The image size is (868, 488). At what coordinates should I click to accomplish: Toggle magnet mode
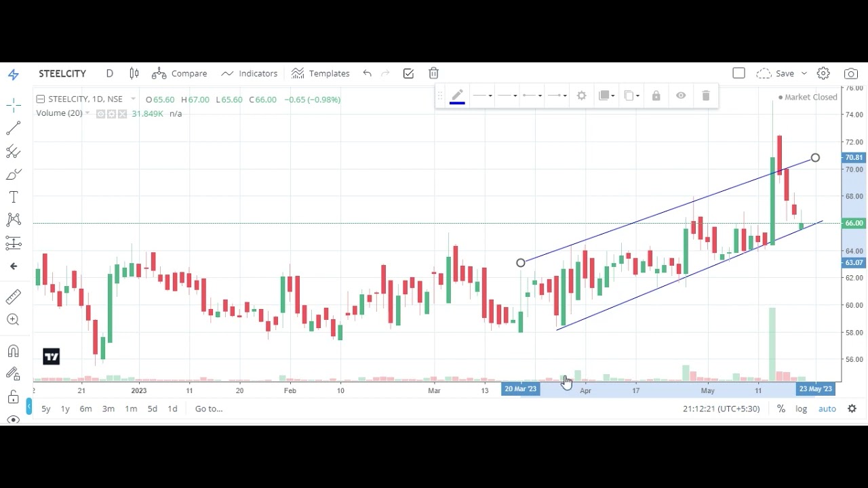(14, 351)
